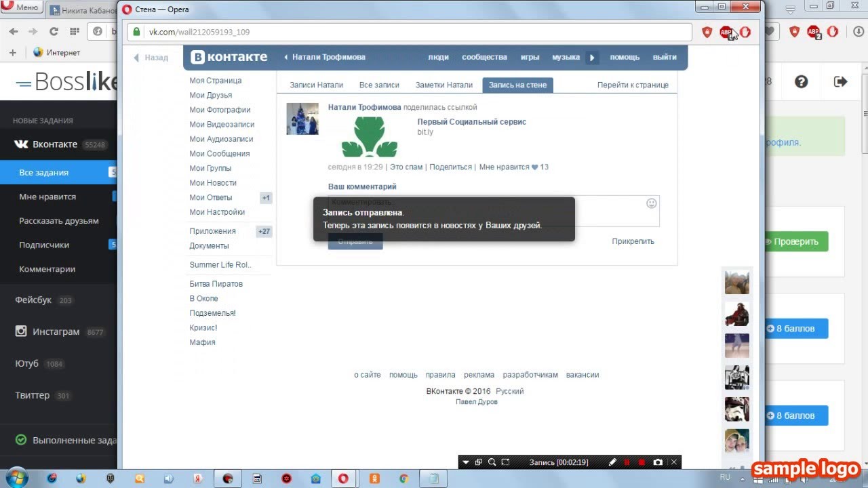The width and height of the screenshot is (868, 488).
Task: Click the magnifier zoom icon on recorder bar
Action: (x=492, y=462)
